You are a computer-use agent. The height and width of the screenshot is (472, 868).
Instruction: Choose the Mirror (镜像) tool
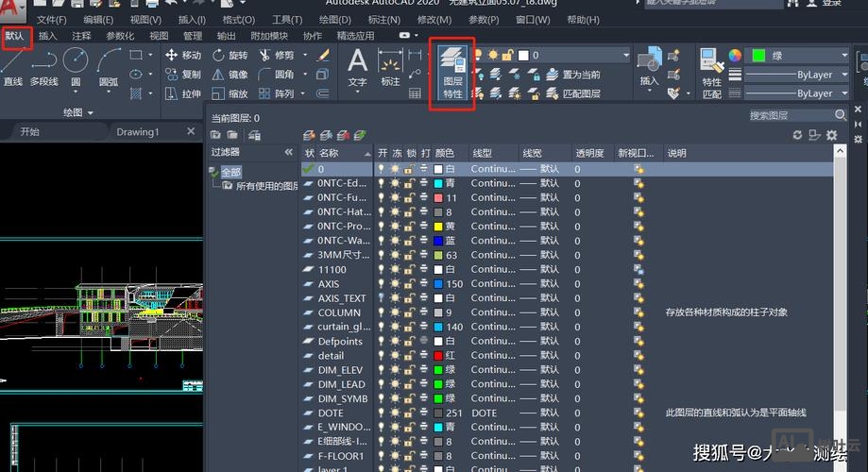coord(230,75)
